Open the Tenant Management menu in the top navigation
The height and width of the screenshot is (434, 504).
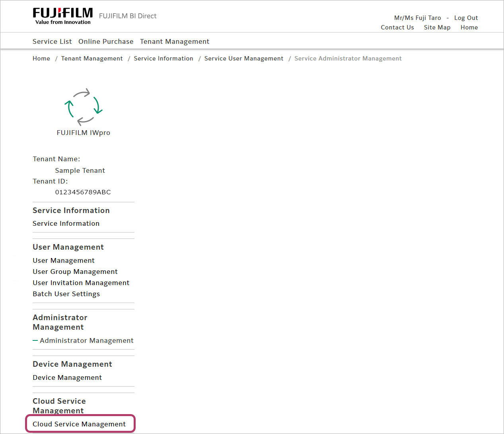pyautogui.click(x=175, y=41)
